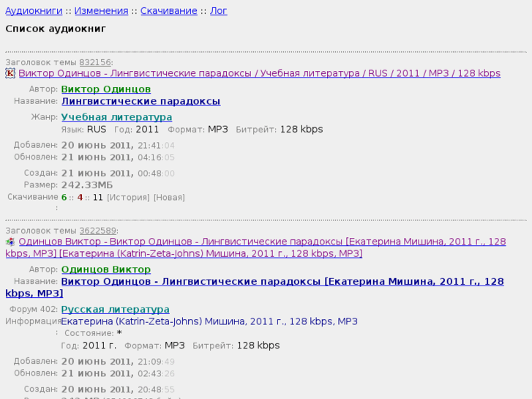Open topic number 3622589 link
The height and width of the screenshot is (399, 532).
98,231
